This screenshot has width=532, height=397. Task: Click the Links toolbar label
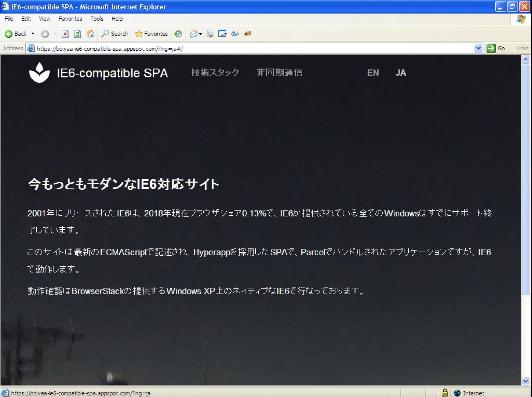point(522,48)
